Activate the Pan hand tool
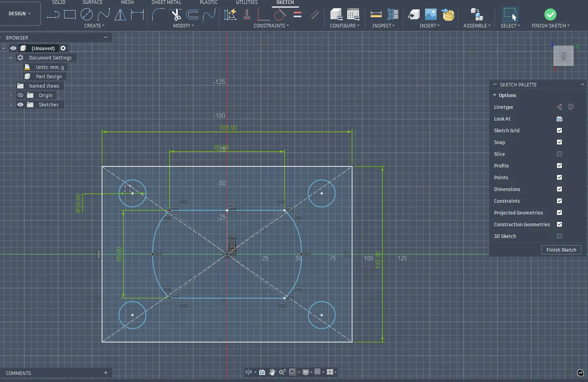Viewport: 588px width, 382px height. pos(272,372)
